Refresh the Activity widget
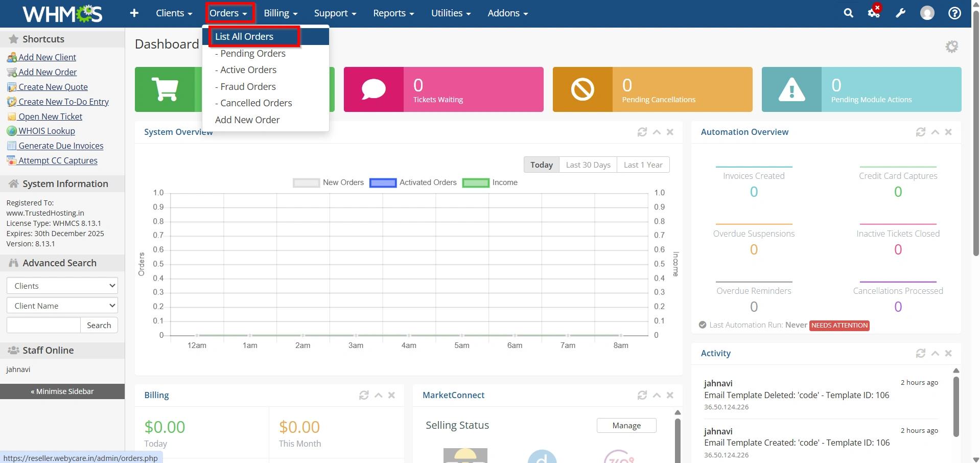The height and width of the screenshot is (463, 980). click(x=921, y=353)
